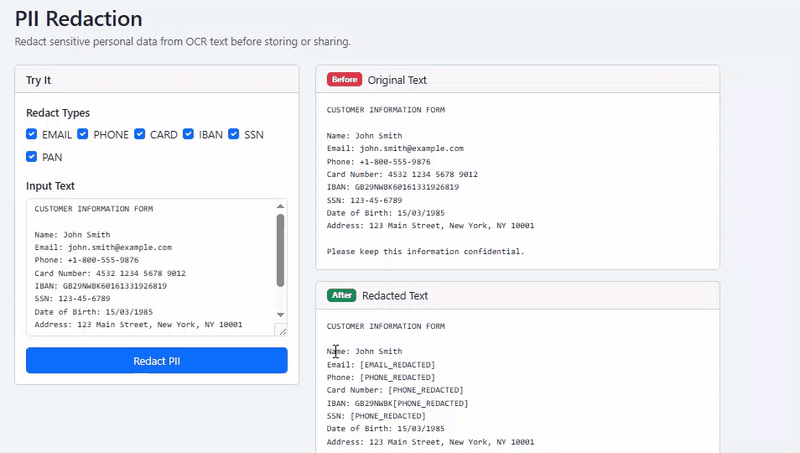Screen dimensions: 800x453
Task: Toggle the PHONE redact type checkbox
Action: coord(83,134)
